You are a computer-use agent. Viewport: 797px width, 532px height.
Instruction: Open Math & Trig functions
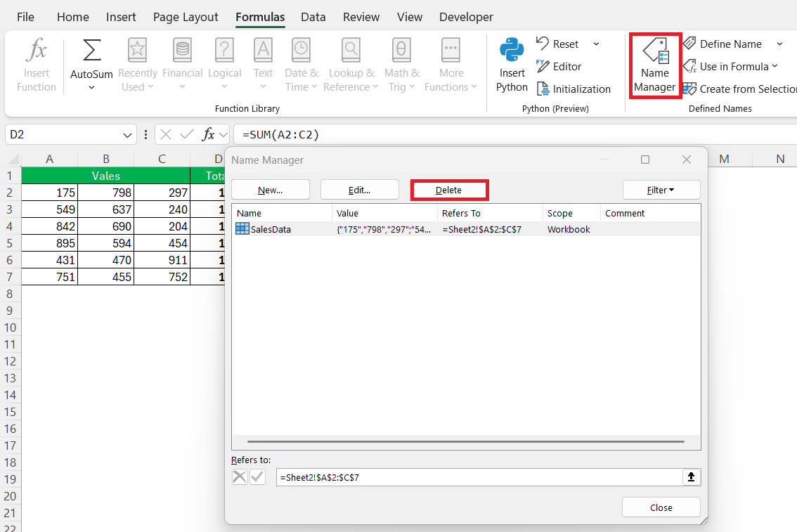(x=401, y=65)
